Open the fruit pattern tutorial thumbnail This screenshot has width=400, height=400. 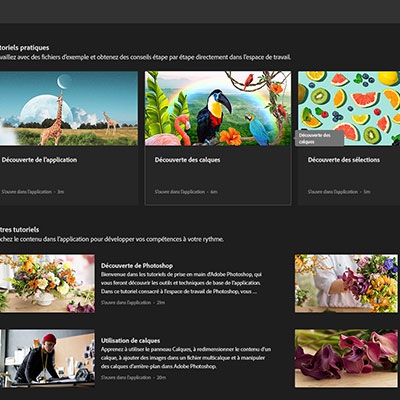click(x=349, y=108)
